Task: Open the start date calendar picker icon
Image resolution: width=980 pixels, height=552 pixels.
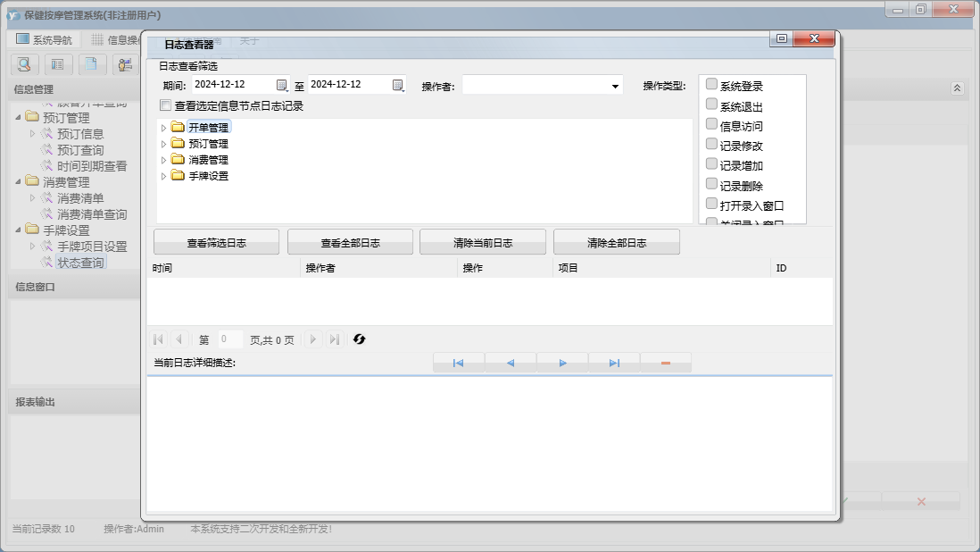Action: (x=282, y=85)
